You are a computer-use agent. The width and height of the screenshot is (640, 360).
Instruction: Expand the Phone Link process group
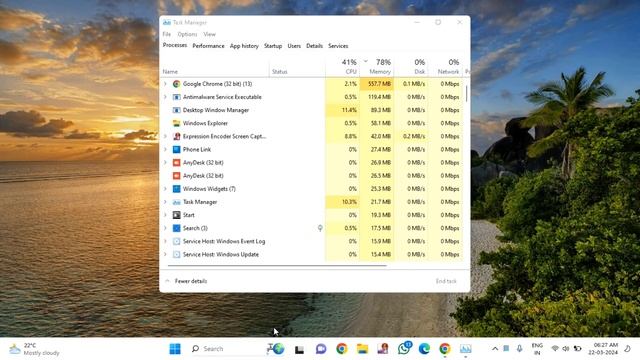[x=165, y=149]
